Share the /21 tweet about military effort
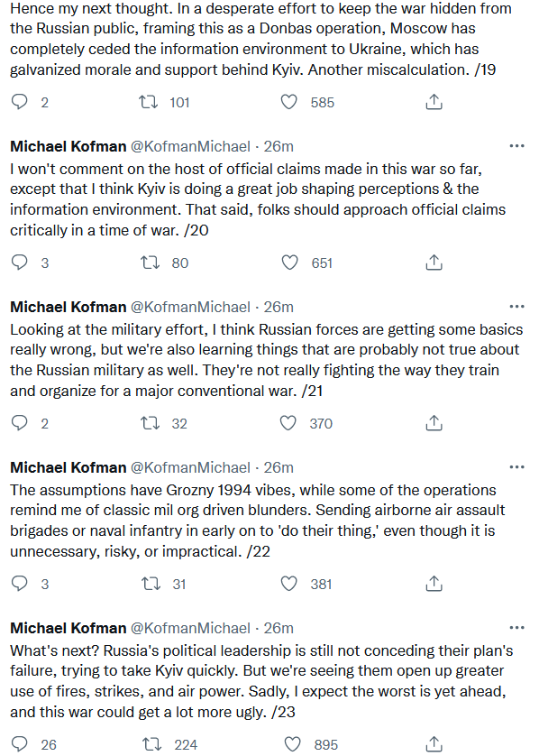The image size is (539, 756). pyautogui.click(x=434, y=423)
